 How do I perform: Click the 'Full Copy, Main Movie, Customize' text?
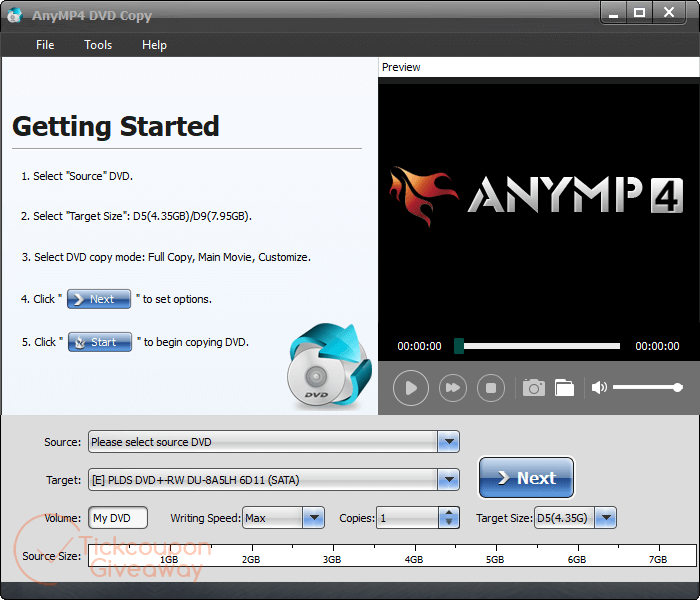coord(229,257)
